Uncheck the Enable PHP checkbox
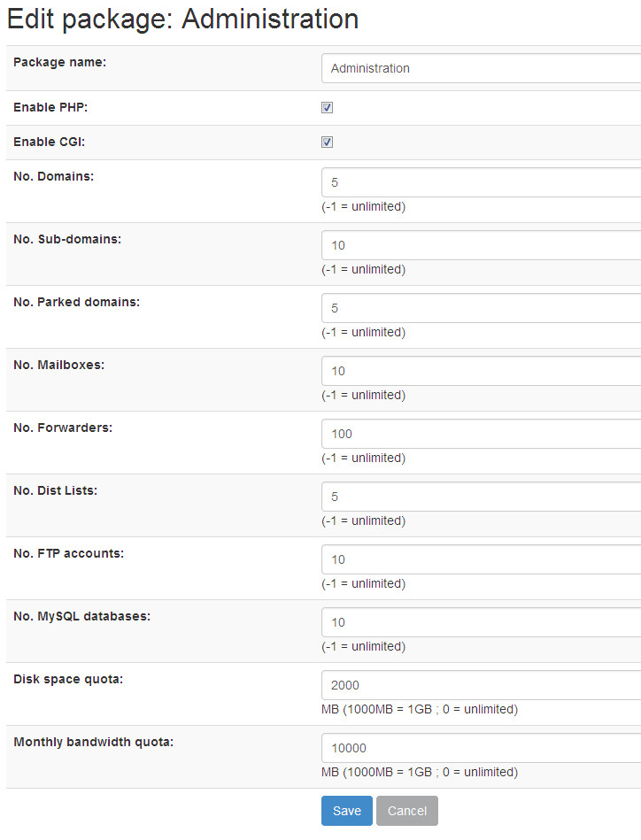The width and height of the screenshot is (641, 840). point(327,108)
